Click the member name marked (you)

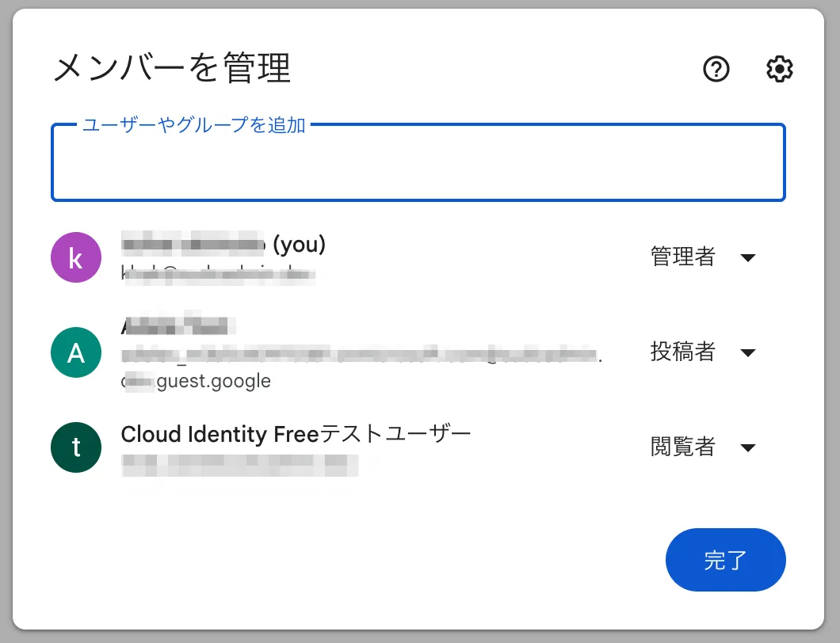pos(223,245)
